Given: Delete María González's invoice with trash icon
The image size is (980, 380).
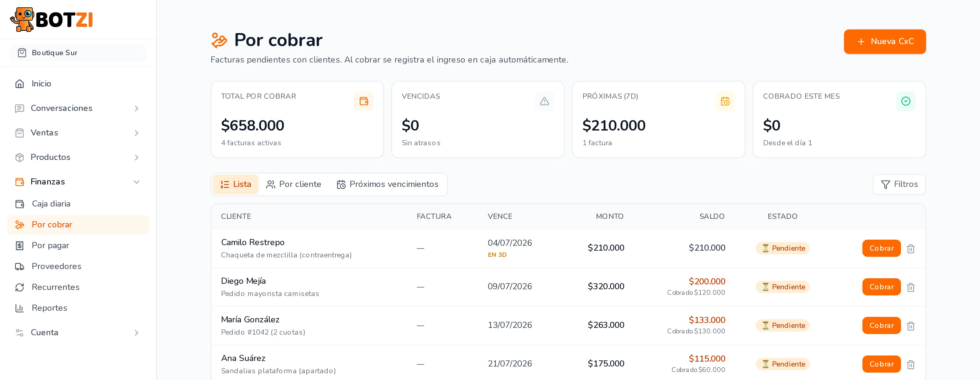Looking at the screenshot, I should pyautogui.click(x=910, y=326).
